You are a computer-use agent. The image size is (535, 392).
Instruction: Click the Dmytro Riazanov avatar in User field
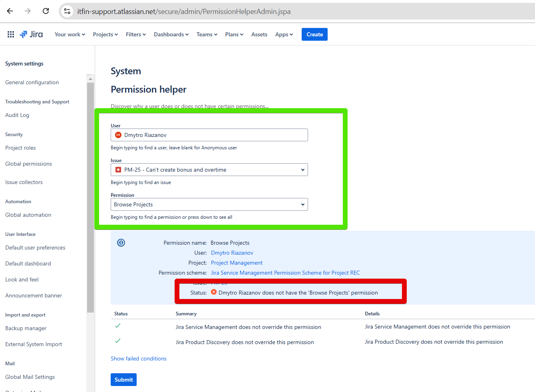coord(118,135)
